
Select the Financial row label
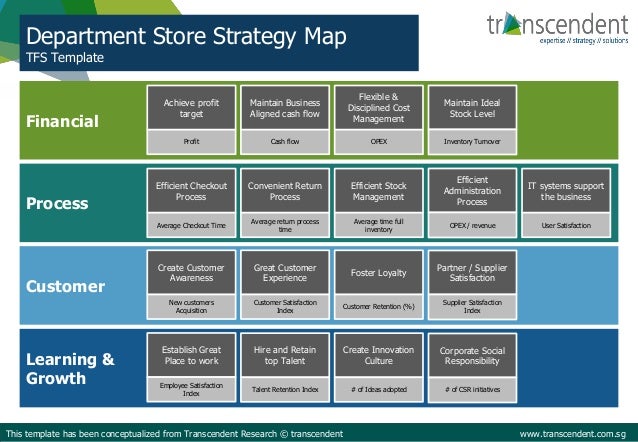(x=62, y=121)
